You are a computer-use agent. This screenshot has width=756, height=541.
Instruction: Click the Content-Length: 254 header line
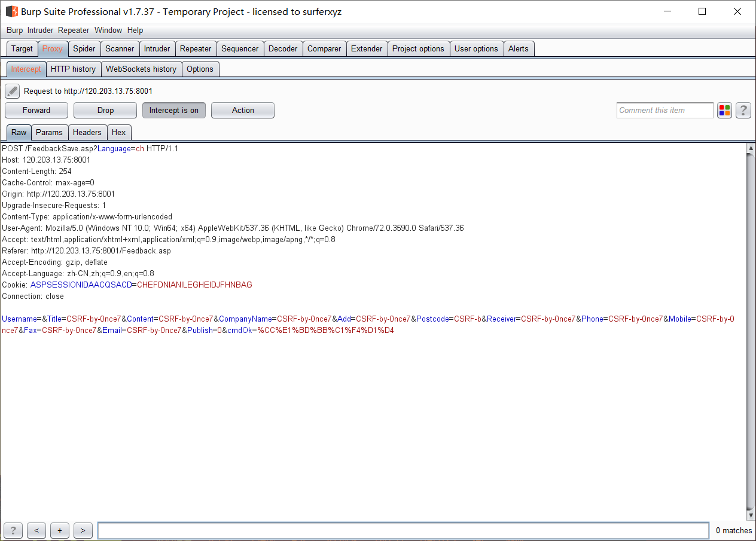coord(36,172)
